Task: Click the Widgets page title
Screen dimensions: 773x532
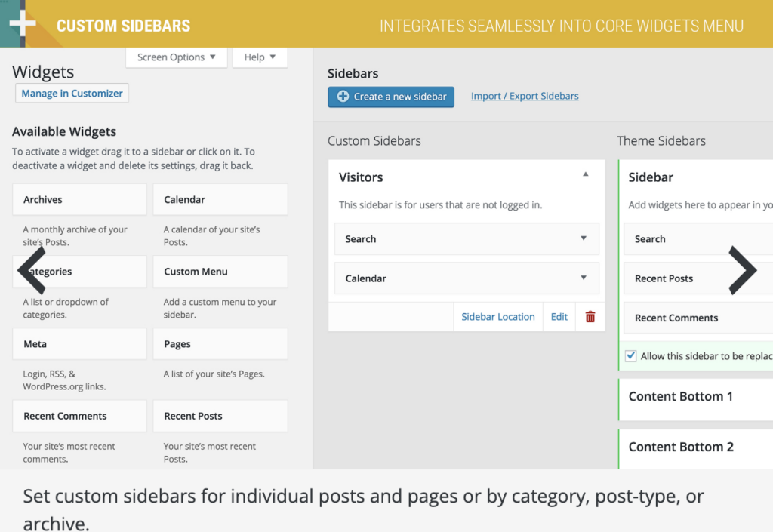Action: tap(43, 72)
